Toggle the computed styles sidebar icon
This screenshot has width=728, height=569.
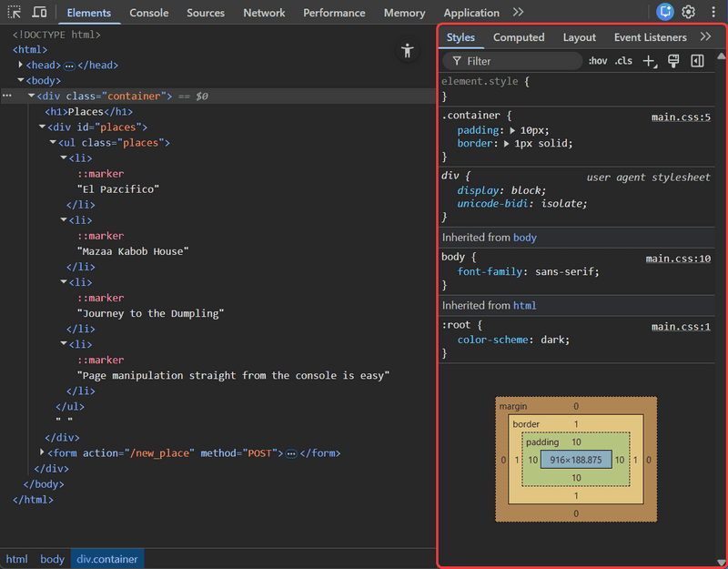[x=696, y=60]
